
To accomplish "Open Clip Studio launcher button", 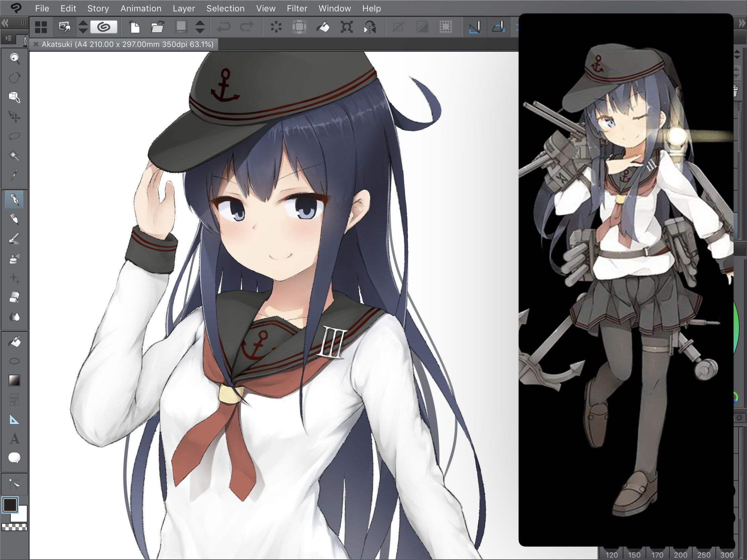I will tap(104, 27).
